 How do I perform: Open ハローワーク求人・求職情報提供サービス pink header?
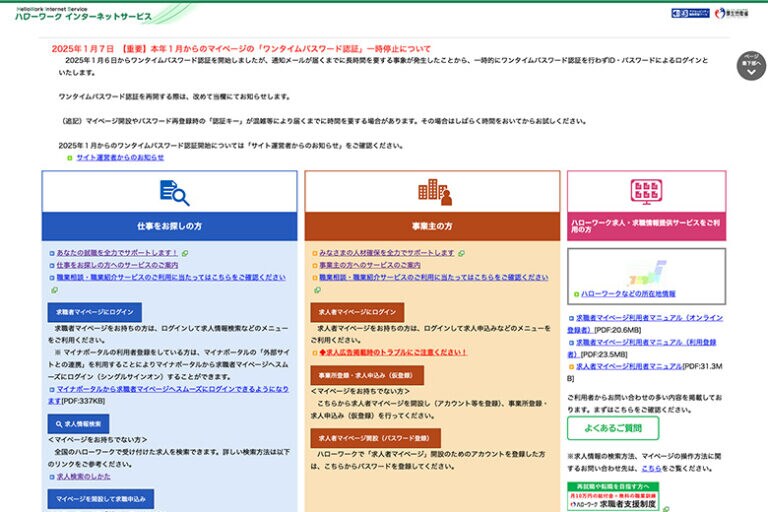tap(647, 226)
